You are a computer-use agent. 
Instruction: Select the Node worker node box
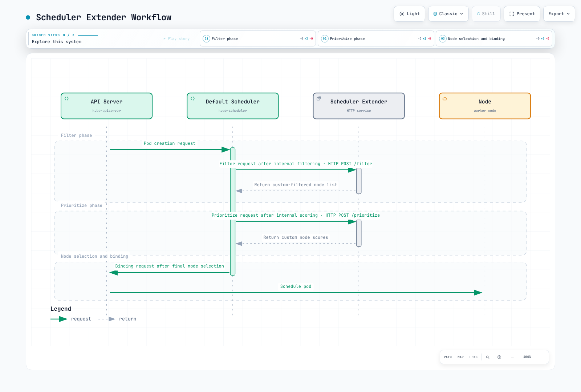485,106
